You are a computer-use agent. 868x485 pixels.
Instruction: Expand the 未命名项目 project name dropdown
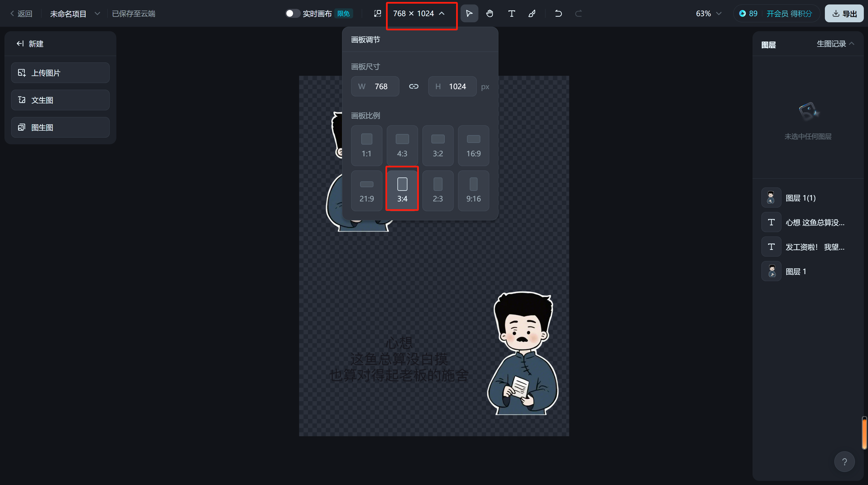(97, 13)
